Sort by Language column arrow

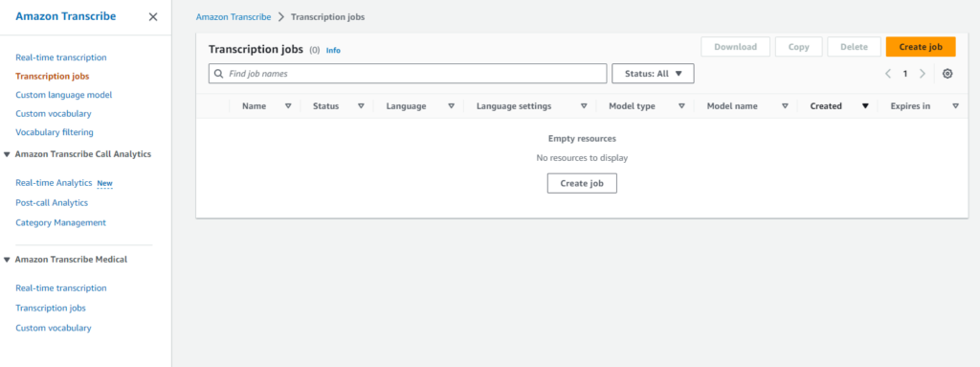(452, 106)
